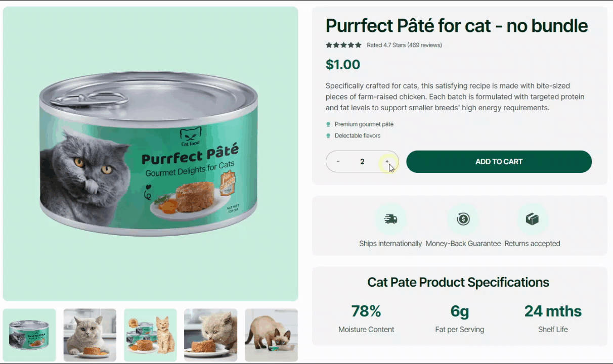613x364 pixels.
Task: Click the star rating icons
Action: pos(344,45)
